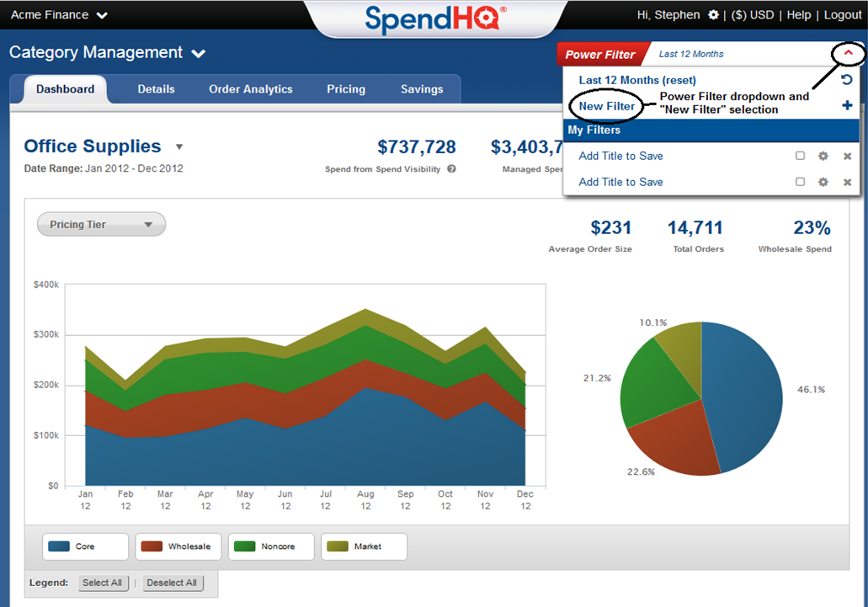Go to the Order Analytics tab
Image resolution: width=868 pixels, height=607 pixels.
pos(251,89)
